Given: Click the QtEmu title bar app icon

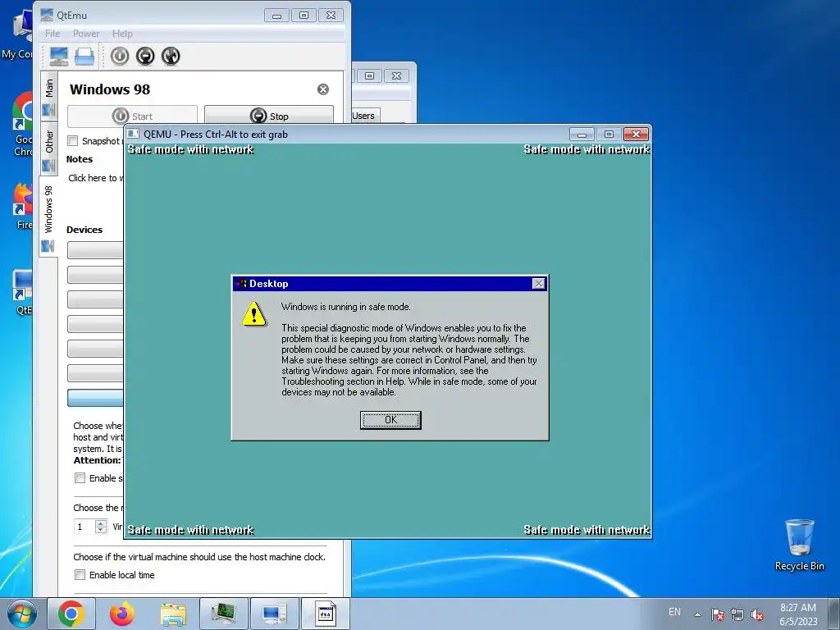Looking at the screenshot, I should pos(47,15).
